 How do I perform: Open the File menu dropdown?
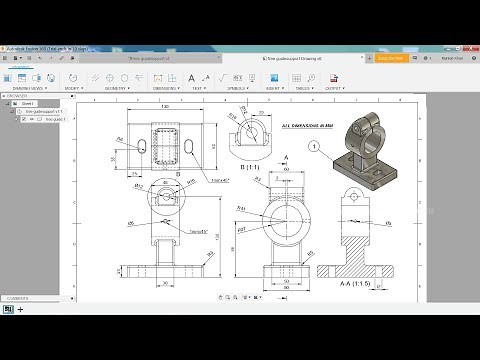(17, 58)
